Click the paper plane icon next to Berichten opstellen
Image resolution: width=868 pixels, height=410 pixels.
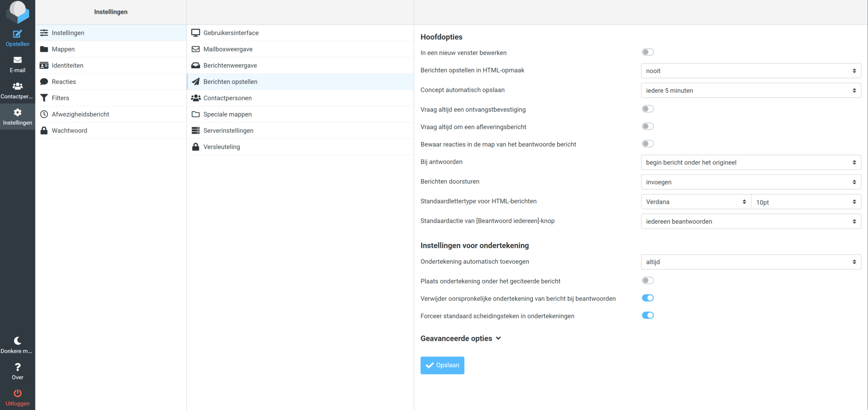[x=195, y=81]
